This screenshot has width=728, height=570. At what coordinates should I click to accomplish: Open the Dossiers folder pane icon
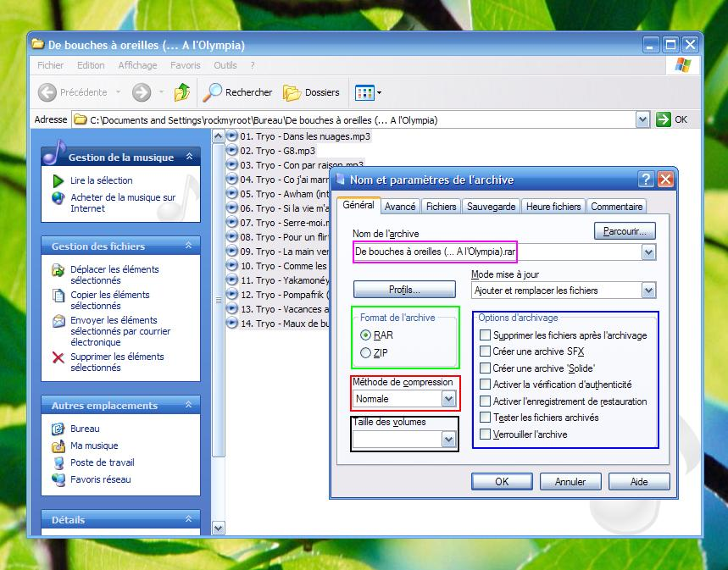tap(292, 92)
